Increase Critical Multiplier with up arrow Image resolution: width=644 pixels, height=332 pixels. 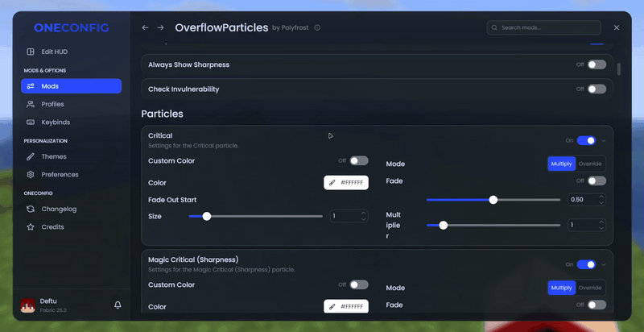[601, 222]
